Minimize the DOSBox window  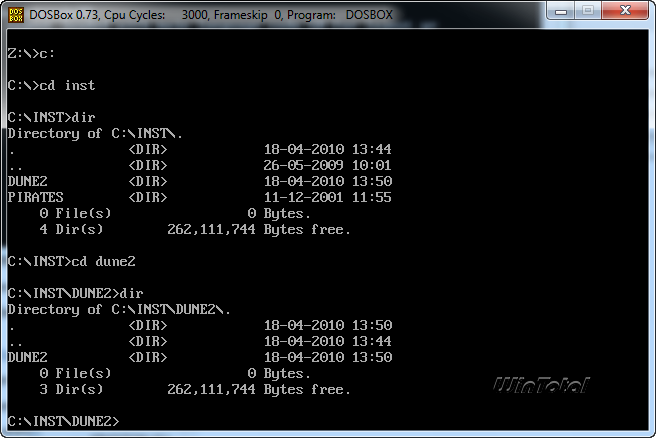[x=561, y=10]
